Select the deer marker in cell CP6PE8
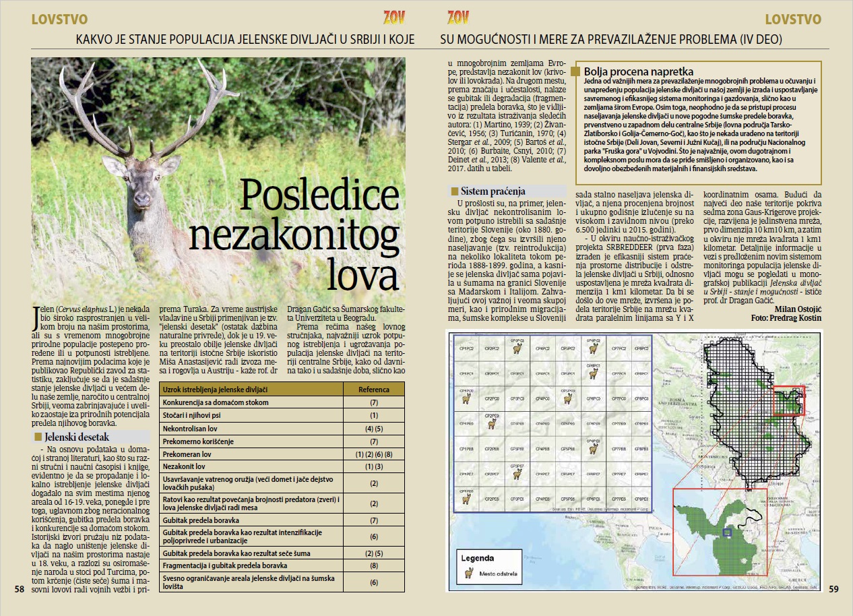Image resolution: width=853 pixels, height=616 pixels. 594,449
